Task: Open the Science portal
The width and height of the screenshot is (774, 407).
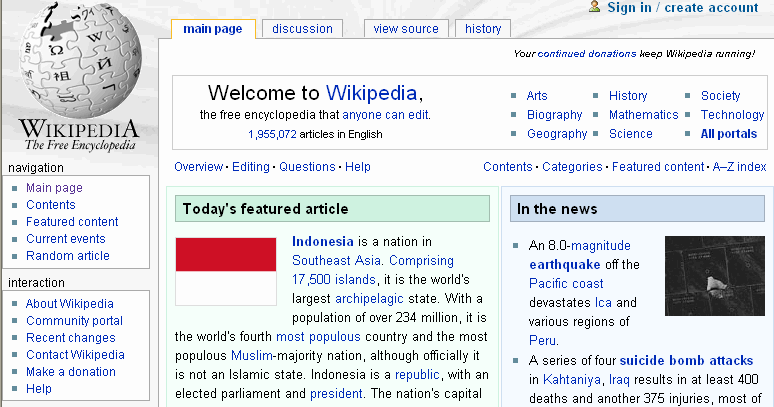Action: tap(630, 134)
